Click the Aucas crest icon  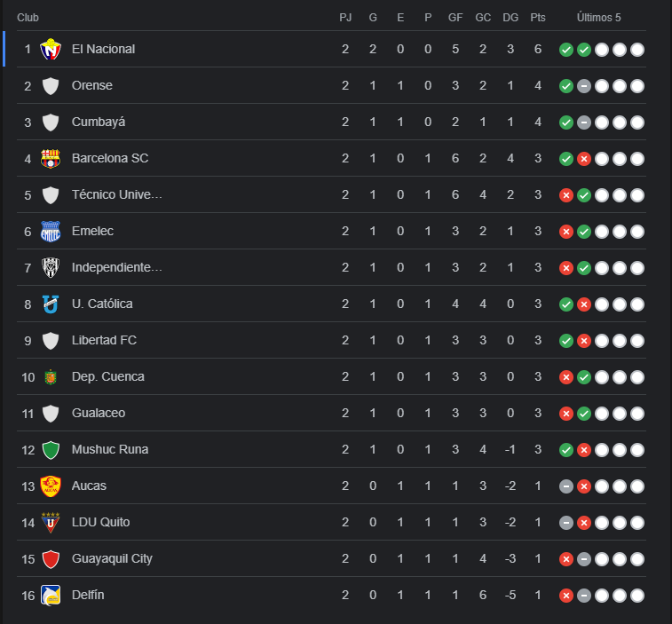click(51, 486)
